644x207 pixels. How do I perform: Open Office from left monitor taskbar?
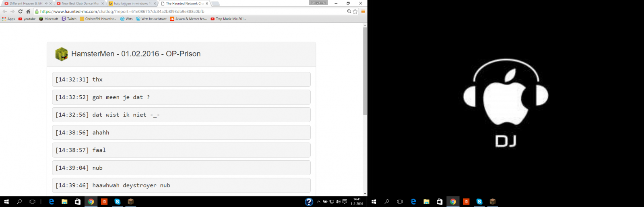[104, 202]
